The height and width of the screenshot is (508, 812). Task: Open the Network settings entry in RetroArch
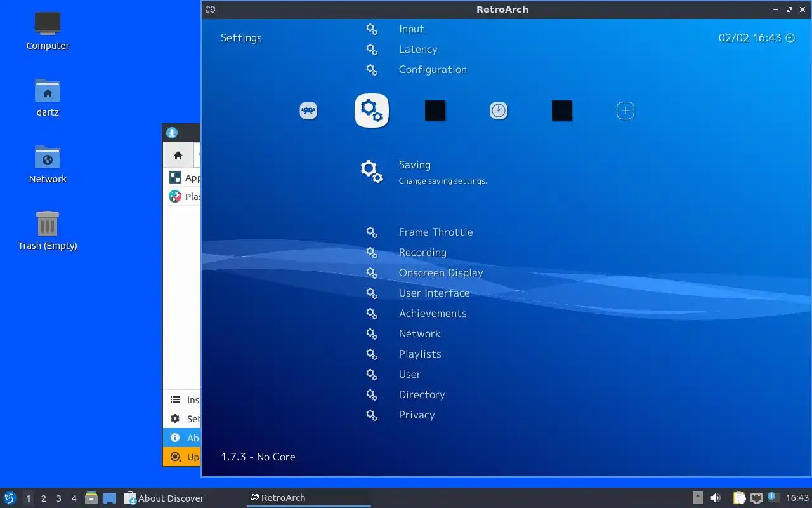pyautogui.click(x=419, y=334)
